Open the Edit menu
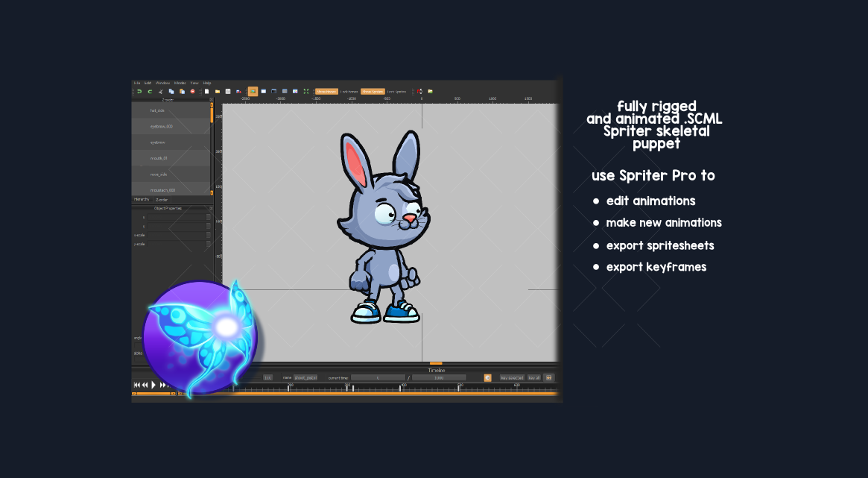 (148, 83)
